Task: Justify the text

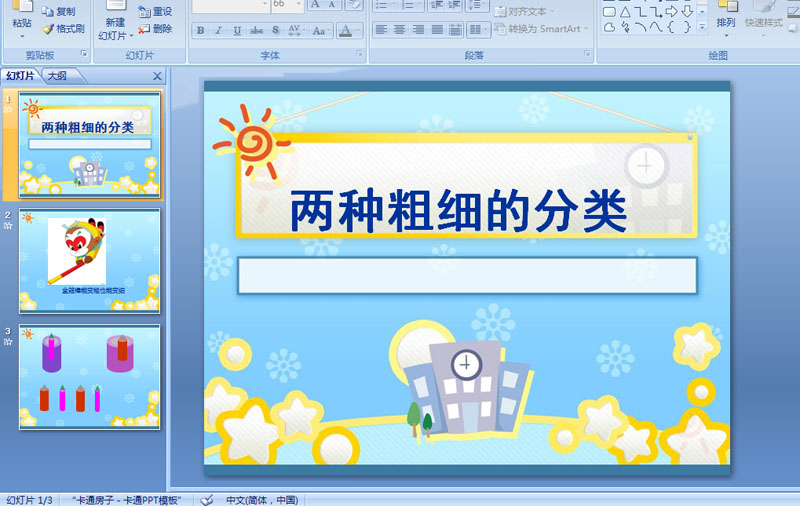Action: click(x=437, y=30)
